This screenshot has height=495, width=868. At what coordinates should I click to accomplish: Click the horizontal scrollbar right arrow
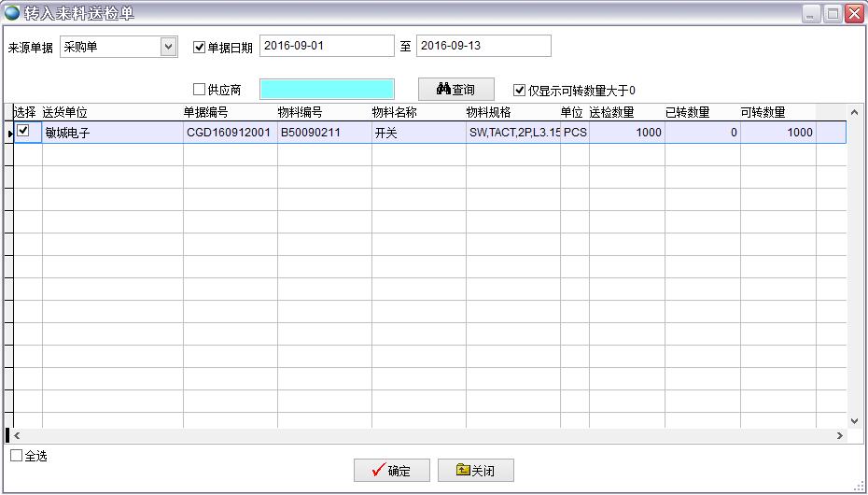[x=840, y=435]
